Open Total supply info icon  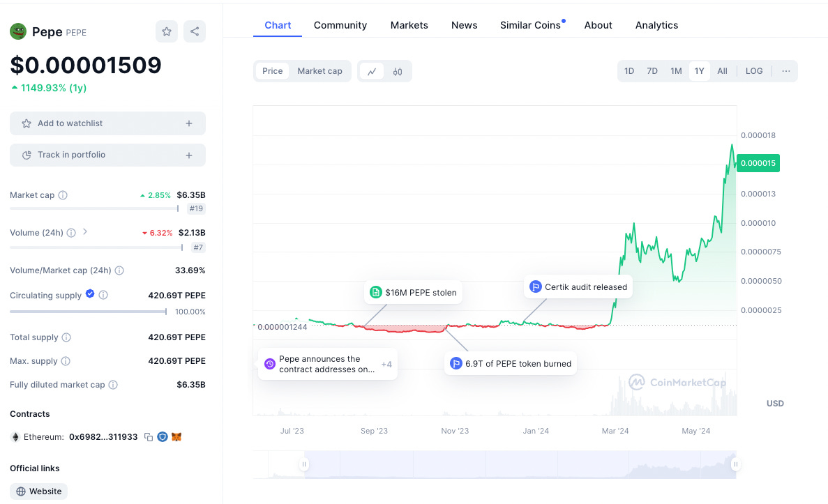(x=66, y=337)
